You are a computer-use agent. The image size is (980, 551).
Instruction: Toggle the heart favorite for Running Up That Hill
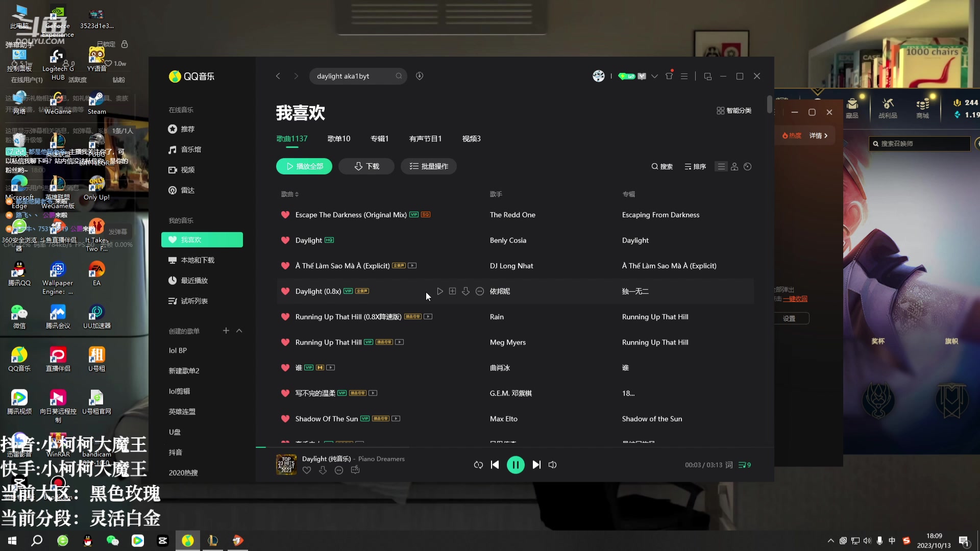pos(285,342)
